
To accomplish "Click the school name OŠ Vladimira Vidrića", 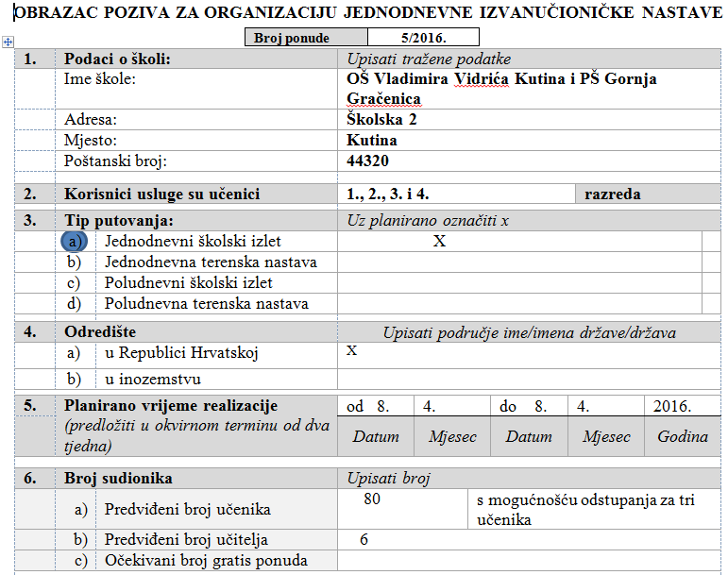I will point(428,79).
